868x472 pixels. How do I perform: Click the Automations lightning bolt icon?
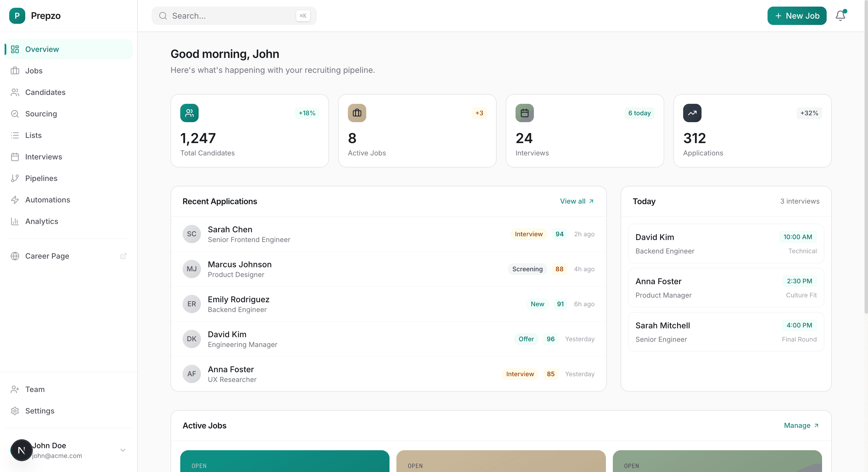pyautogui.click(x=15, y=200)
